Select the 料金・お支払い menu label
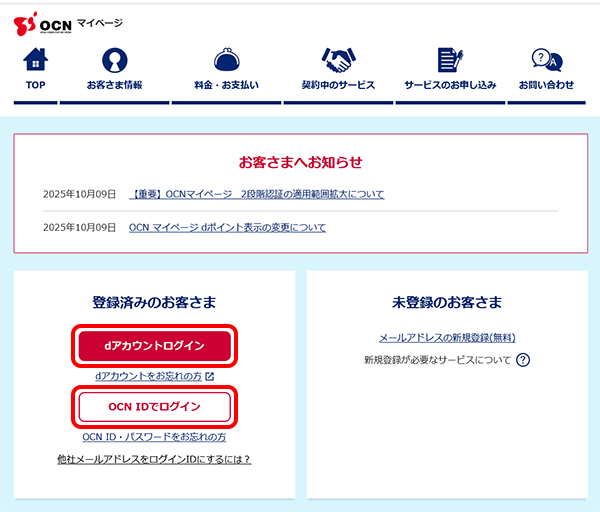600x512 pixels. 226,85
